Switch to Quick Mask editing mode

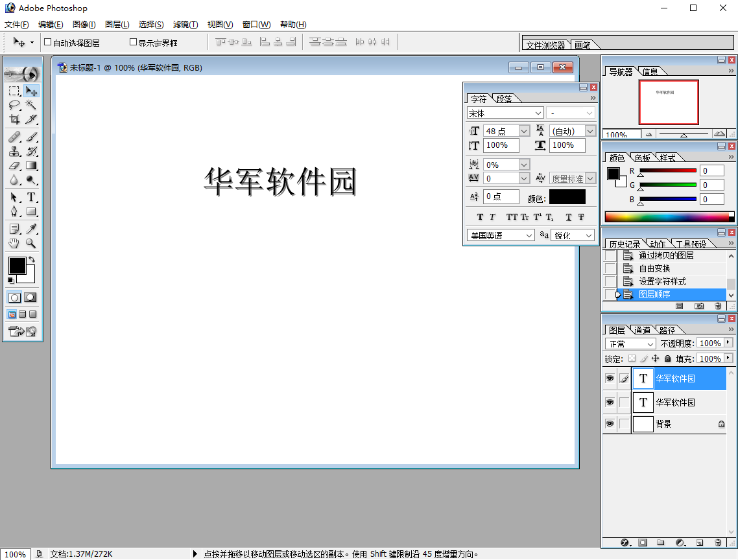(x=30, y=297)
